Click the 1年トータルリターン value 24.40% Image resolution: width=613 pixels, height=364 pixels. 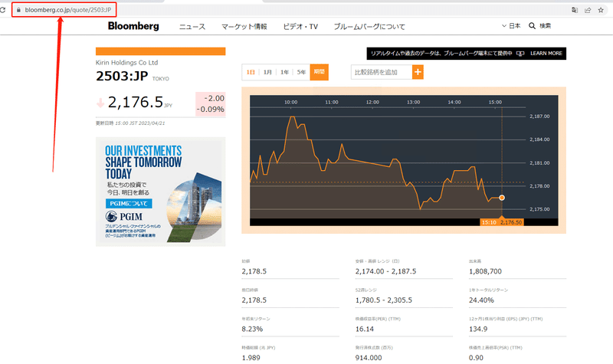pos(482,300)
